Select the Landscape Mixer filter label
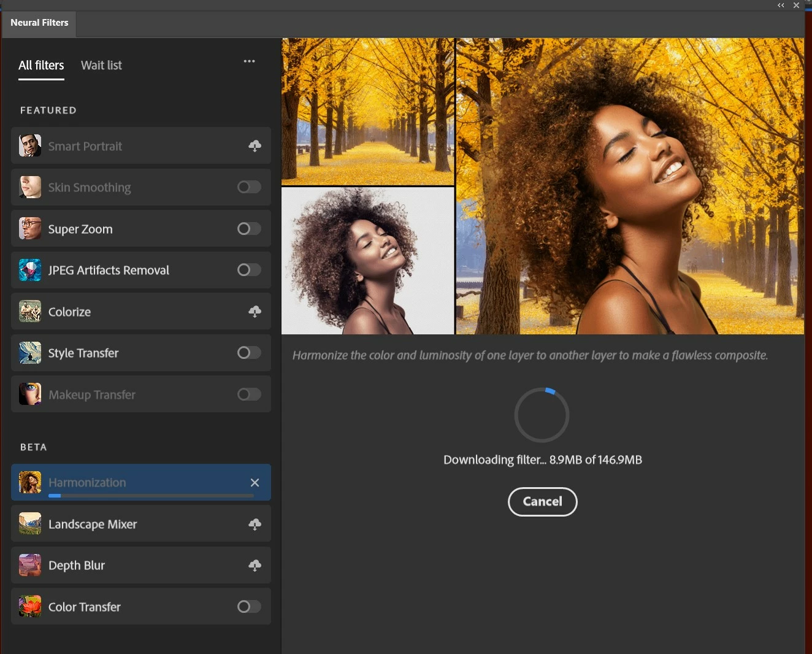The height and width of the screenshot is (654, 812). [x=93, y=525]
